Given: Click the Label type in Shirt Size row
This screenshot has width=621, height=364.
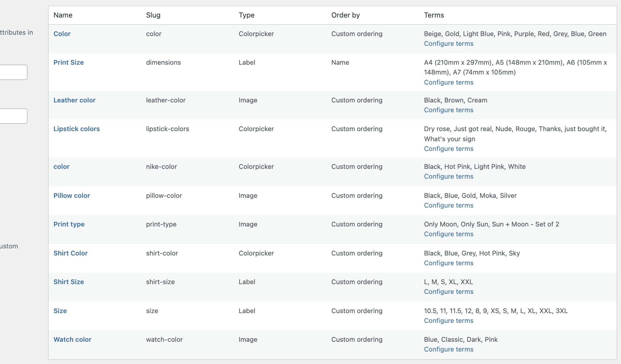Looking at the screenshot, I should coord(247,282).
